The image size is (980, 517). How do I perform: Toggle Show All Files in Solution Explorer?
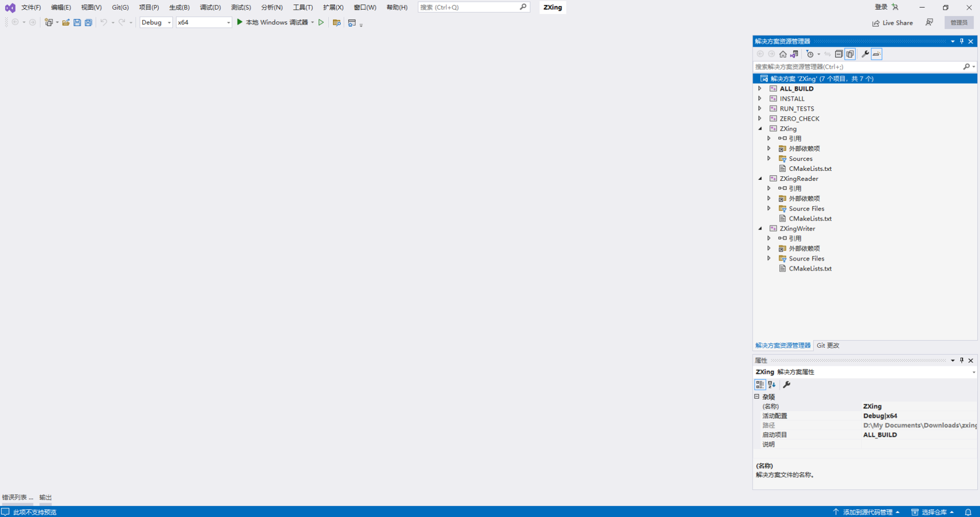(850, 54)
